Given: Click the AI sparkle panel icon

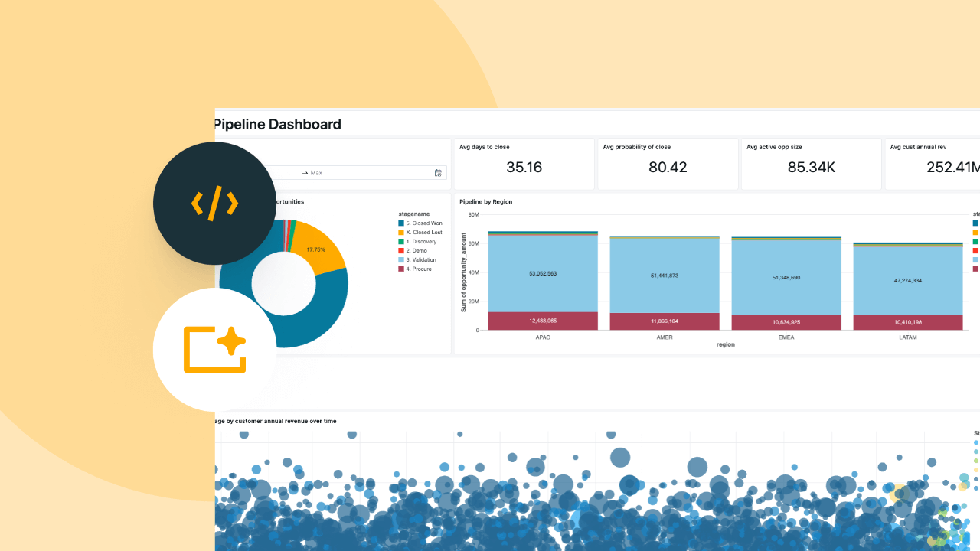Looking at the screenshot, I should coord(214,350).
